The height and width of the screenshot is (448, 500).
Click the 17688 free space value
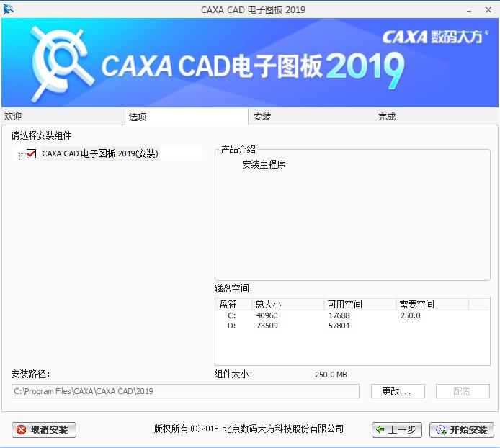pyautogui.click(x=339, y=315)
